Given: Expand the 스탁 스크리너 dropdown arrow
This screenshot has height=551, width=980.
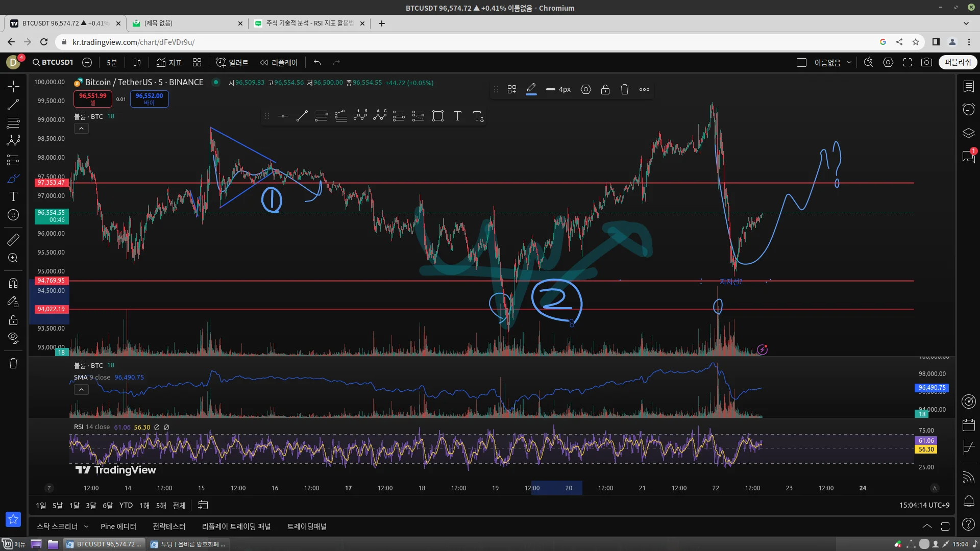Looking at the screenshot, I should click(86, 527).
